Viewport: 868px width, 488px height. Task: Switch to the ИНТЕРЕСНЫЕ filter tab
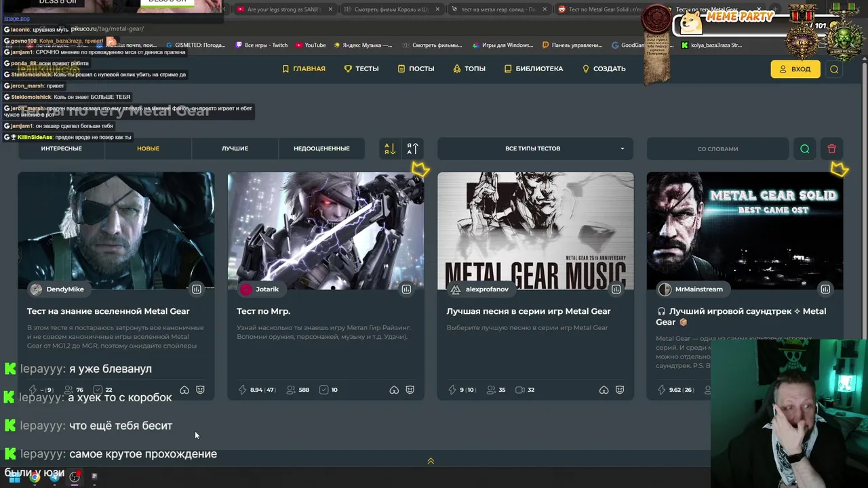point(61,148)
